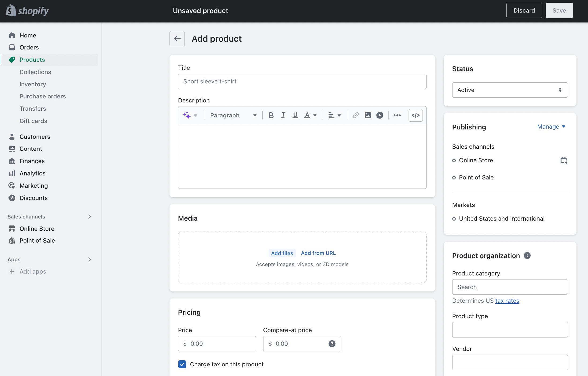Open the tax rates link
Viewport: 588px width, 376px height.
tap(507, 301)
